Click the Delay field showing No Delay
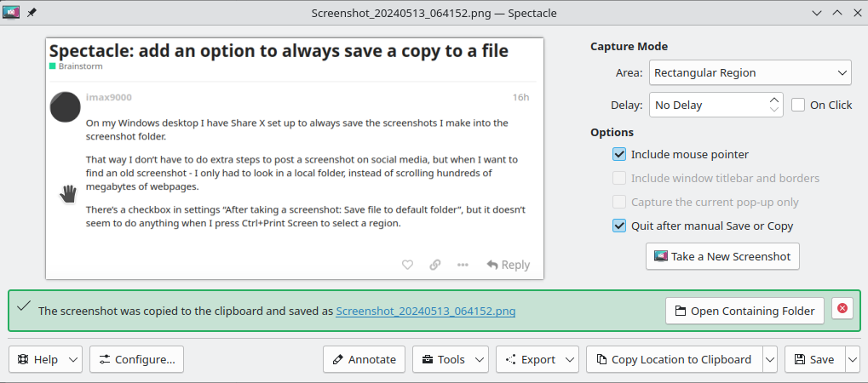 (x=716, y=105)
